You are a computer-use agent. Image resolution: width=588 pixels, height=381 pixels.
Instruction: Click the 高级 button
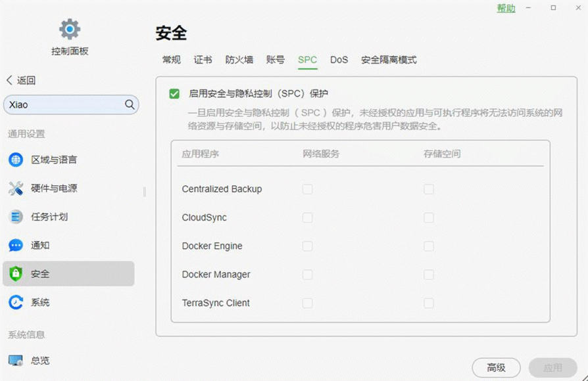point(496,368)
